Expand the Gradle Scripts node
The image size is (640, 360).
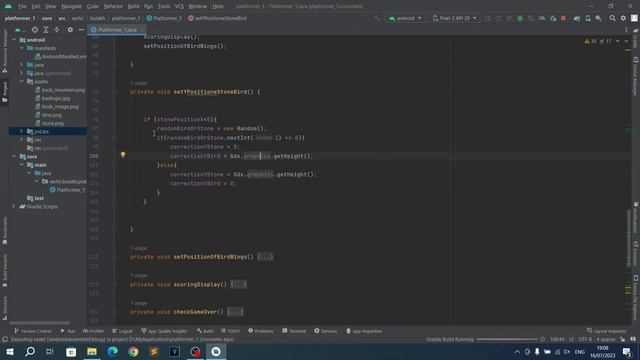point(14,207)
